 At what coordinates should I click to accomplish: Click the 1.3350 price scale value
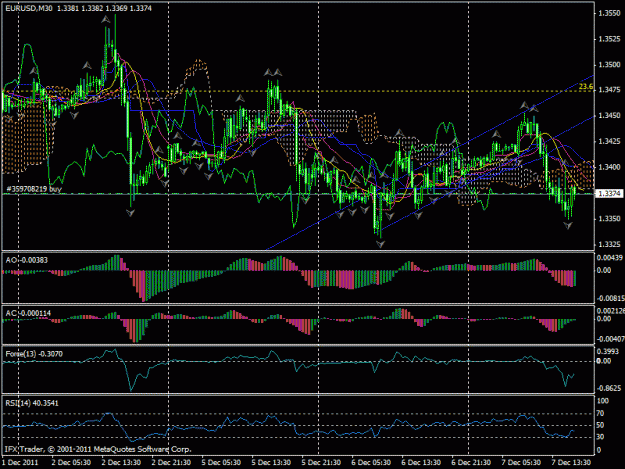[609, 219]
